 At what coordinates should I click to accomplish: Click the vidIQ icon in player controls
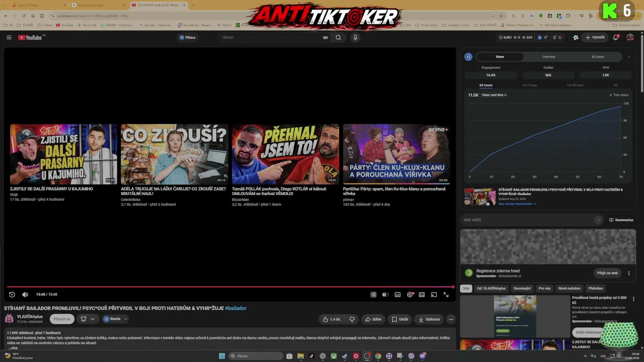pos(373,295)
